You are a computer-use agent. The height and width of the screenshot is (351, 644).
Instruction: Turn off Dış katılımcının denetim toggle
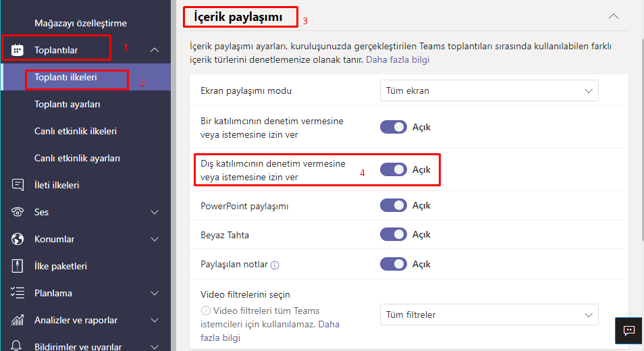coord(394,170)
